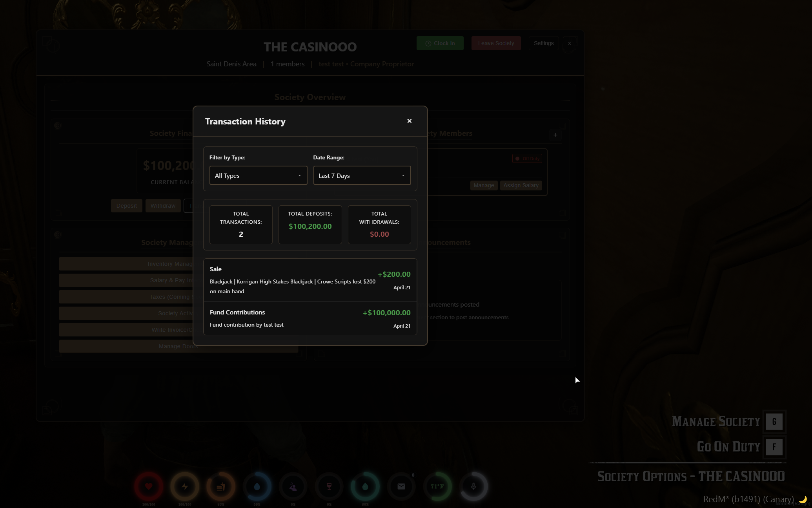
Task: Click the blue water drop thirst icon
Action: [257, 486]
